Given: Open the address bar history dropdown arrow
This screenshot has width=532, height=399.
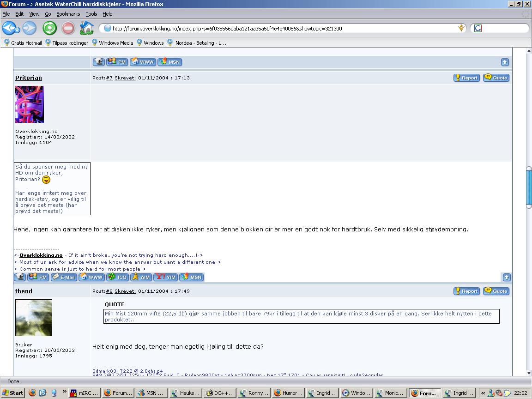Looking at the screenshot, I should coord(461,28).
